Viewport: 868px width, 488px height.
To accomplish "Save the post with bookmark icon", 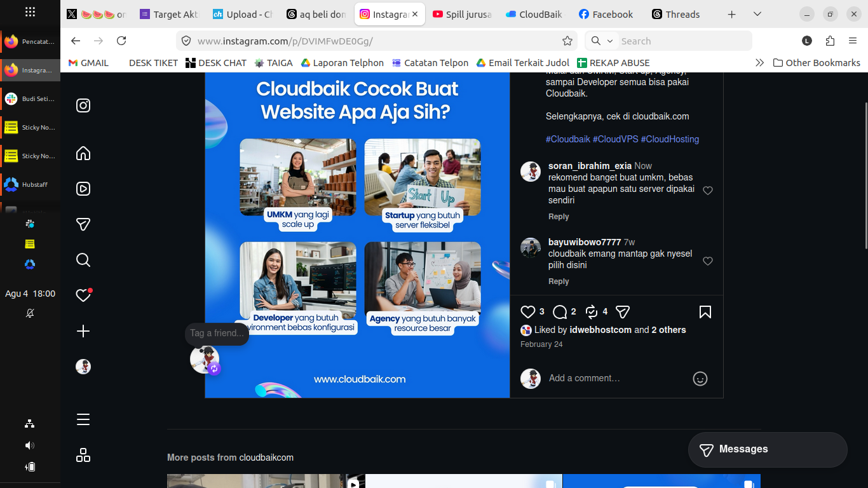I will [x=705, y=312].
